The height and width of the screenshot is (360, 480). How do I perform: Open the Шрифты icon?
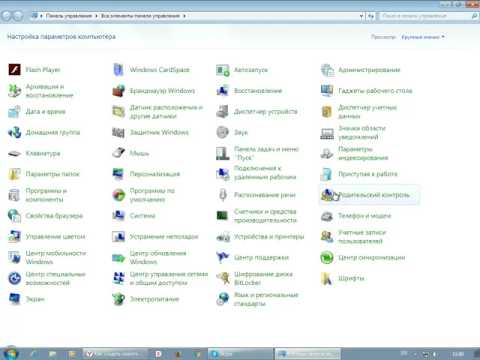327,278
